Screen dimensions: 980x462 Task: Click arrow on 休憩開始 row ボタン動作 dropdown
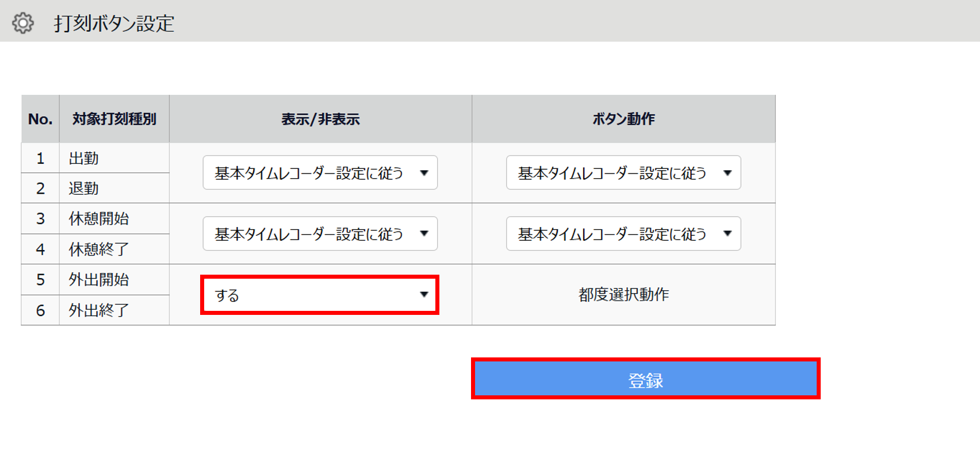click(728, 233)
